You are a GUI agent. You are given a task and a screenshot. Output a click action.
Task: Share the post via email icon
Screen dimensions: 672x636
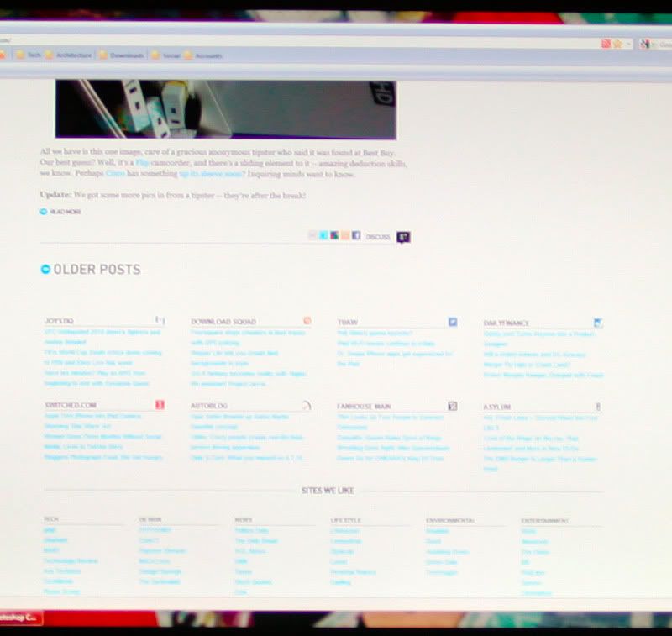tap(312, 235)
